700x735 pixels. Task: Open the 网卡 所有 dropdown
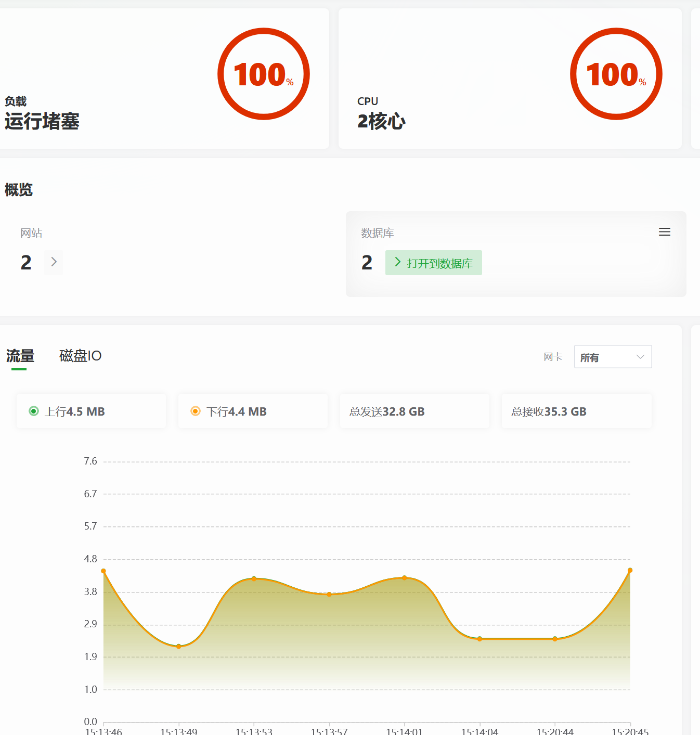click(x=613, y=357)
